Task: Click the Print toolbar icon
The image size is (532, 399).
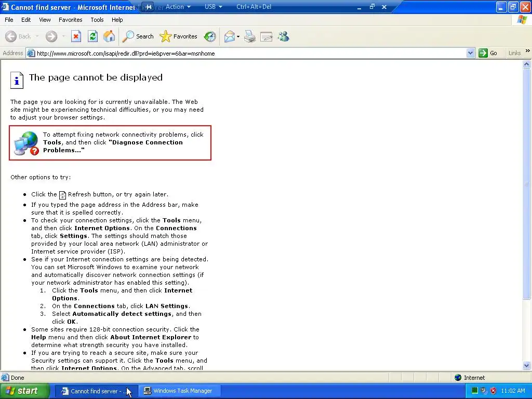Action: pos(250,36)
